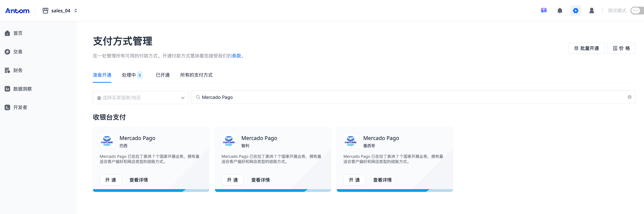The width and height of the screenshot is (644, 214).
Task: Expand the 选择买家国家/地区 dropdown
Action: [x=141, y=97]
